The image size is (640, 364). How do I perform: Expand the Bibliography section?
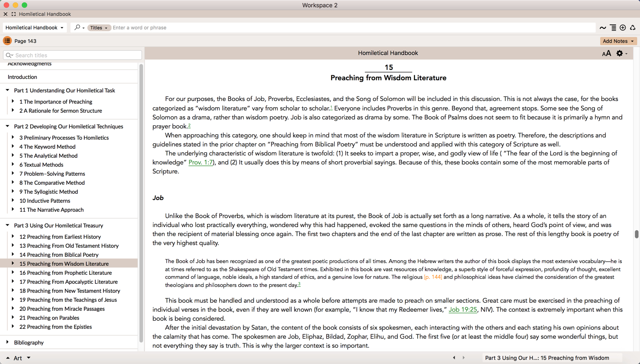coord(8,342)
